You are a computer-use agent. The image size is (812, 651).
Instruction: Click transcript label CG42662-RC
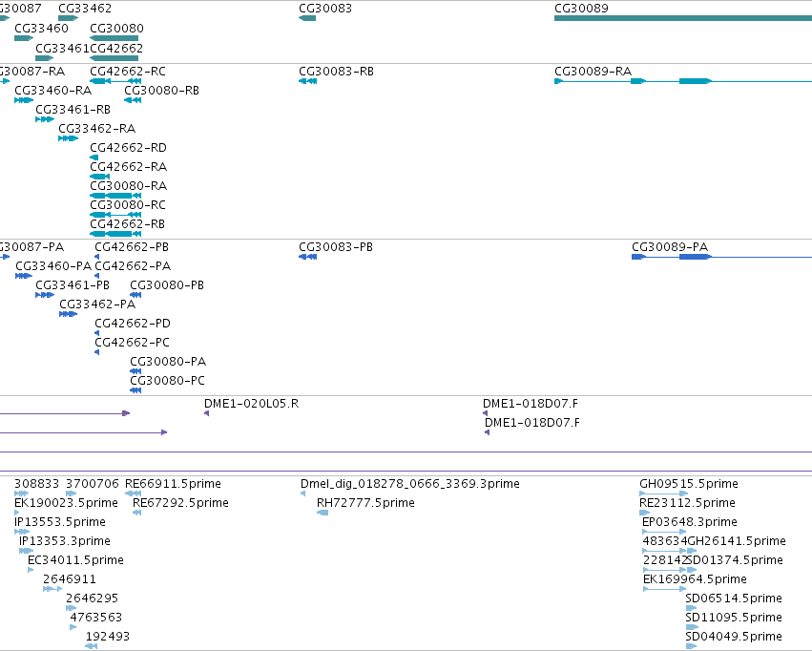pos(128,72)
